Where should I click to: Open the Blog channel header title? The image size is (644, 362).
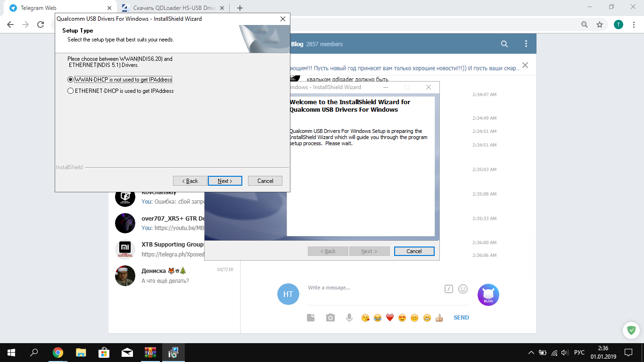tap(317, 44)
